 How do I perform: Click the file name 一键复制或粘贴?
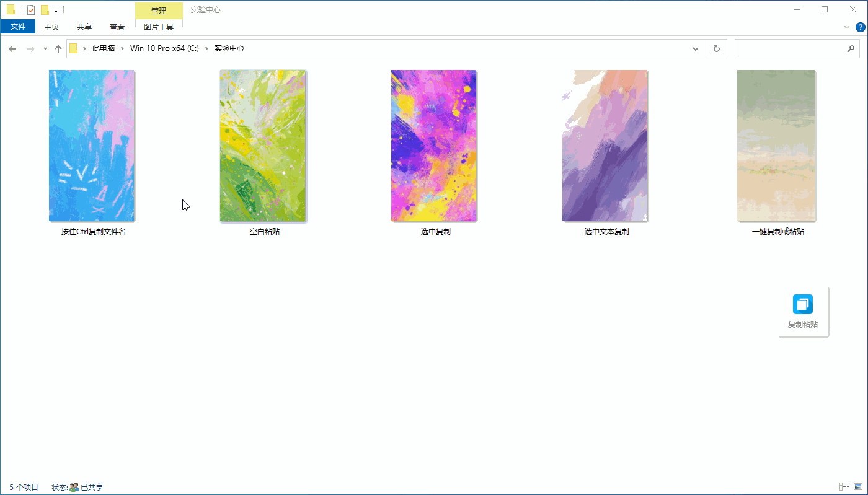pyautogui.click(x=778, y=232)
